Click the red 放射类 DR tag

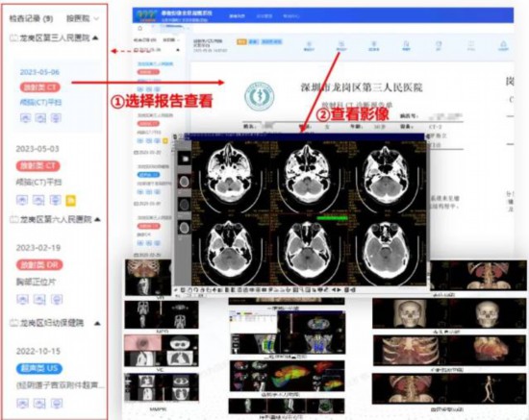click(x=39, y=265)
